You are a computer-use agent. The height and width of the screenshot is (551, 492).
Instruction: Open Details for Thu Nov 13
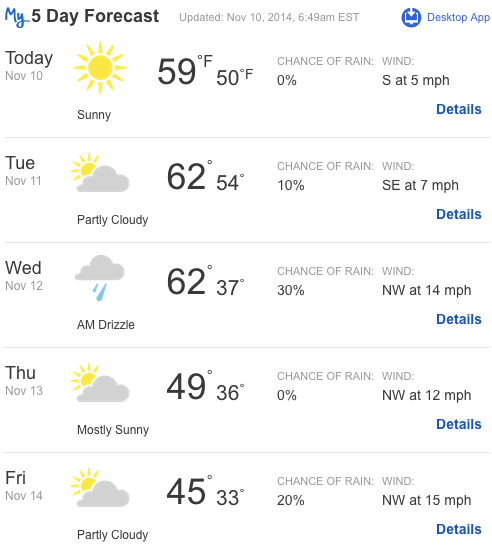(459, 424)
